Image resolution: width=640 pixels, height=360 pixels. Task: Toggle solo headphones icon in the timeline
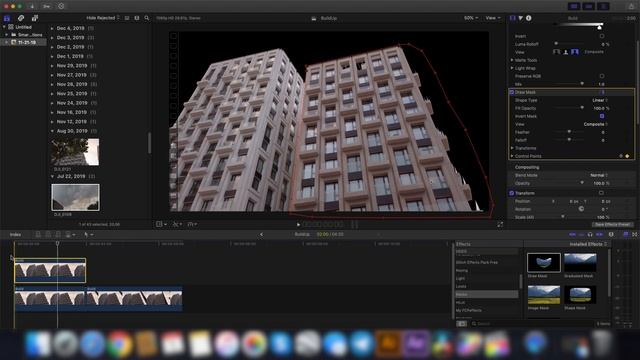coord(590,234)
